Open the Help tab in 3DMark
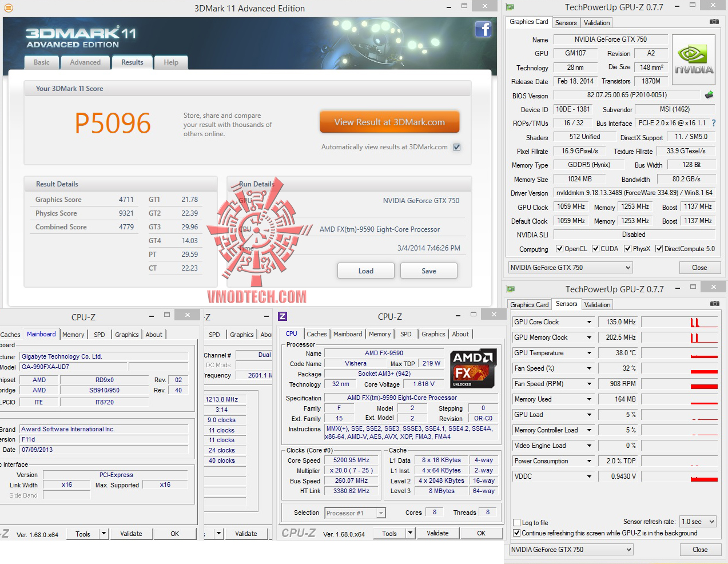The image size is (728, 564). pyautogui.click(x=171, y=62)
